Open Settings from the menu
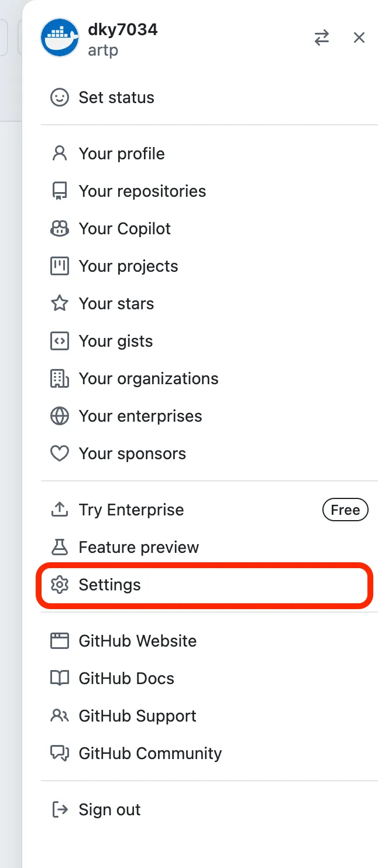392x868 pixels. tap(110, 585)
